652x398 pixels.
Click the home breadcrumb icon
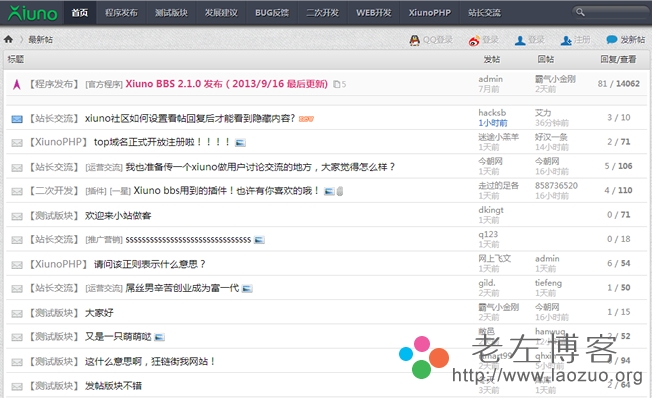[x=8, y=40]
